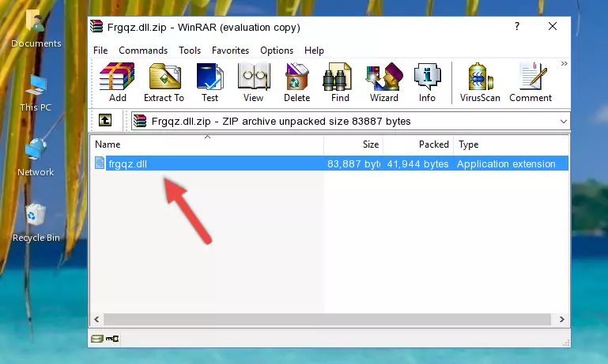The image size is (608, 364).
Task: Select the Documents desktop icon
Action: [36, 29]
